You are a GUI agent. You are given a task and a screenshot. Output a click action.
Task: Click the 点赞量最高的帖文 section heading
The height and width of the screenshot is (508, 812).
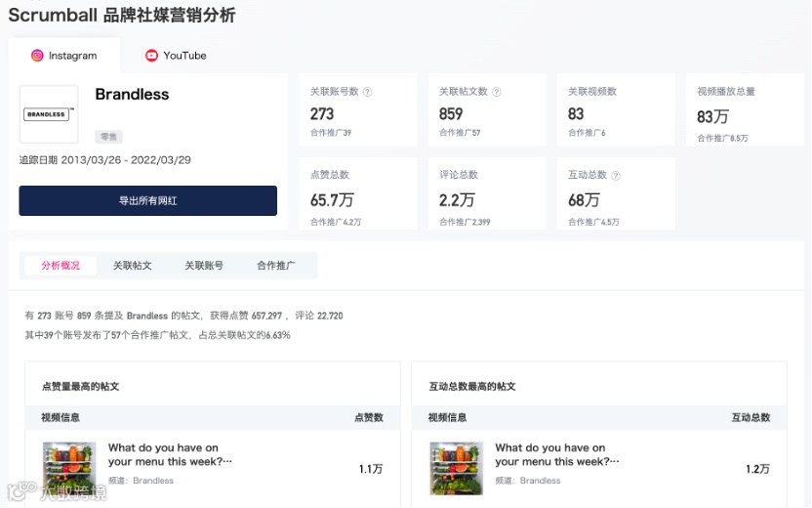[x=80, y=387]
